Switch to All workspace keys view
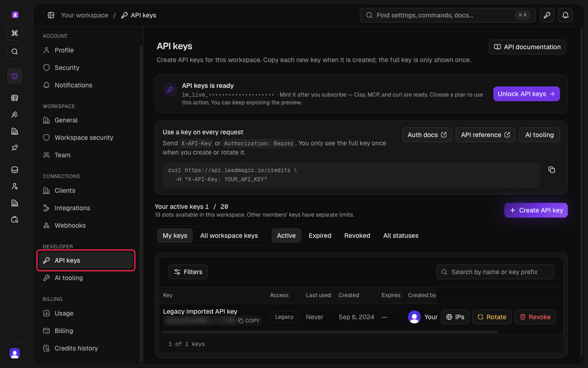 click(x=229, y=236)
